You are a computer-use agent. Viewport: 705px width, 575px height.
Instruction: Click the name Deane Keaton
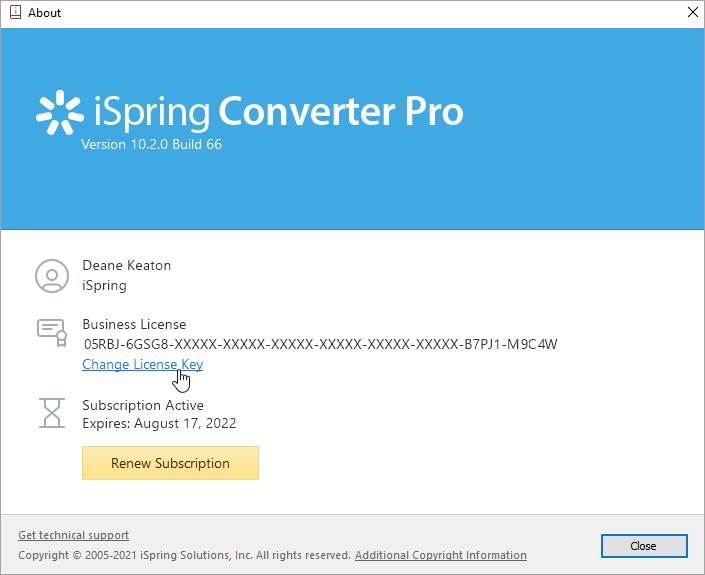tap(127, 265)
